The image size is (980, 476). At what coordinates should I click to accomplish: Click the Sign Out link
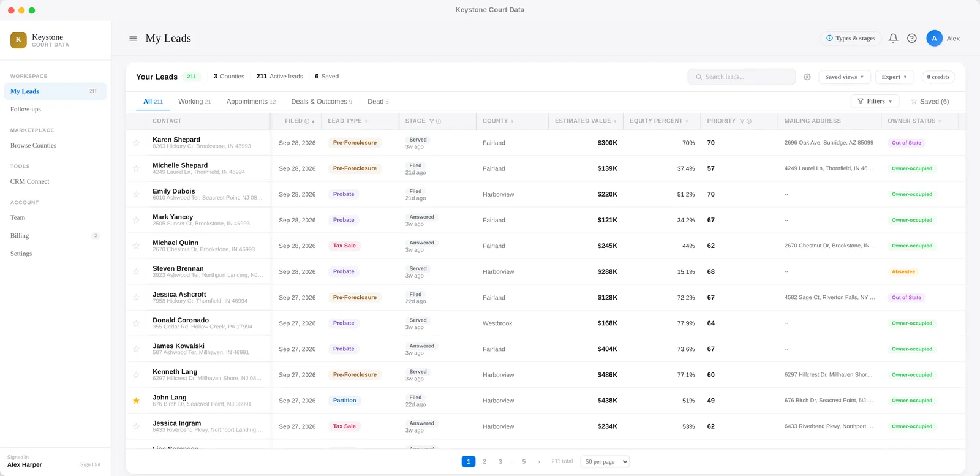[x=90, y=464]
